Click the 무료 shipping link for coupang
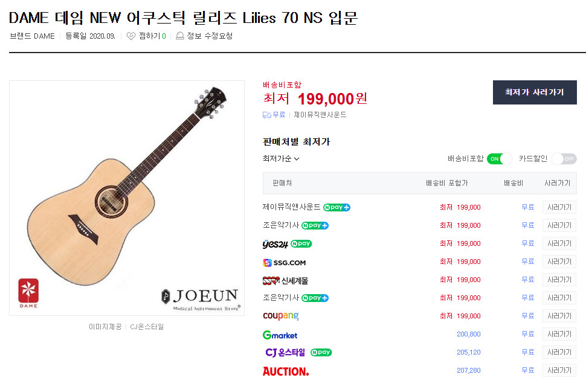 [x=527, y=316]
